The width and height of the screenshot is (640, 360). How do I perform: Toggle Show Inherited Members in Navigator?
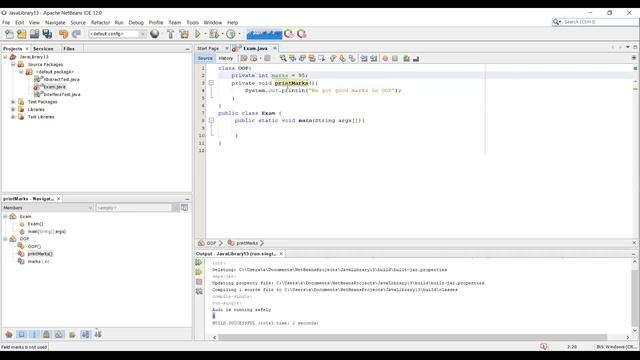click(x=9, y=334)
